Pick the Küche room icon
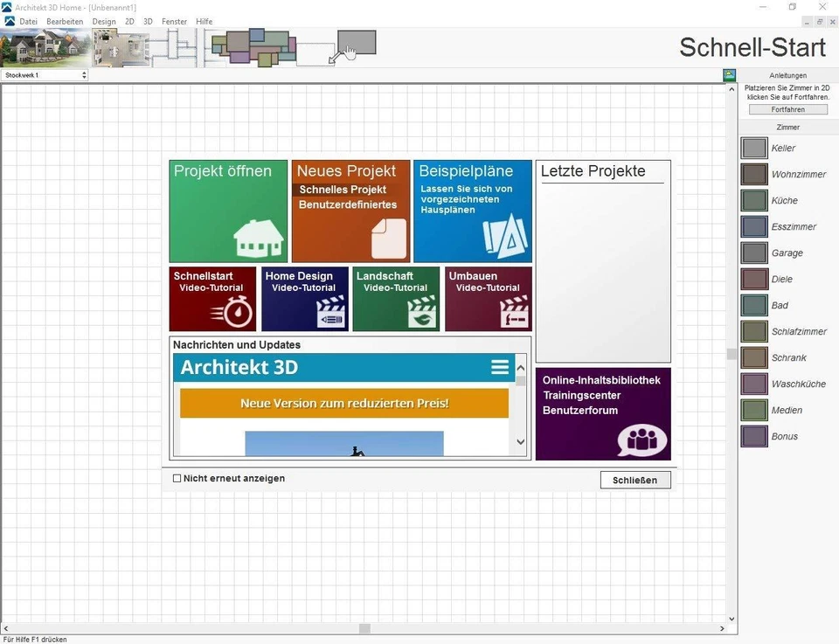The height and width of the screenshot is (644, 839). click(x=753, y=200)
